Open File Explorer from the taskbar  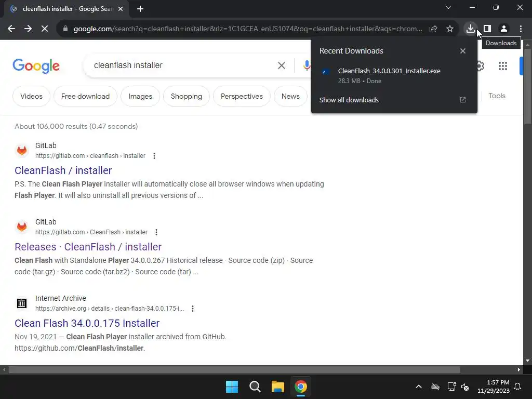pyautogui.click(x=277, y=387)
